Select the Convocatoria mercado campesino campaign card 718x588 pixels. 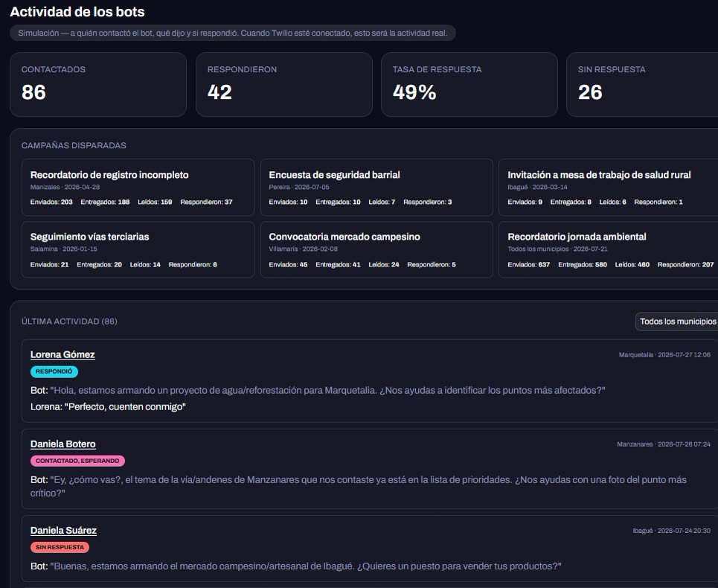(376, 249)
